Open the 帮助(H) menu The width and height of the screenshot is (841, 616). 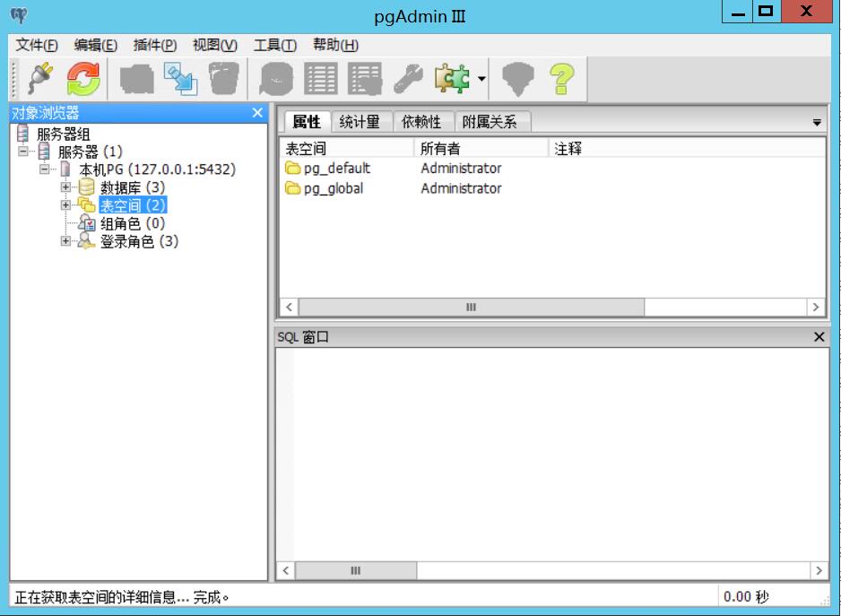click(335, 45)
